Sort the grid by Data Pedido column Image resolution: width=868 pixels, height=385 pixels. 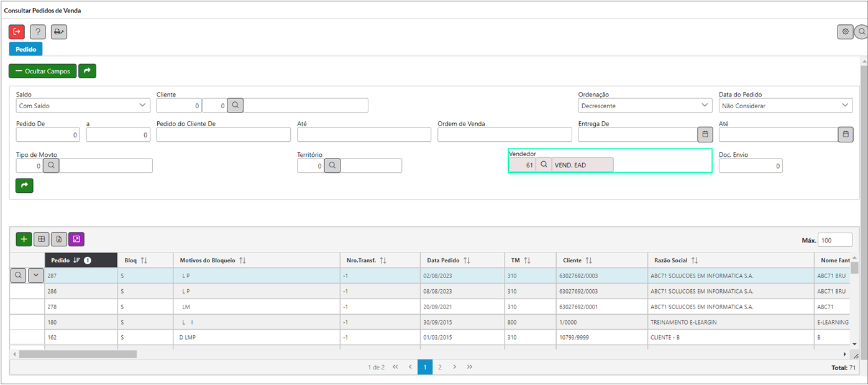click(x=462, y=261)
